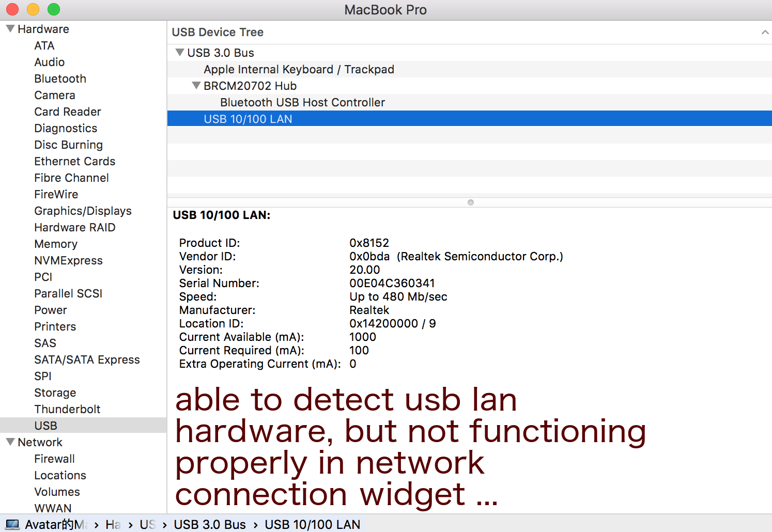The image size is (772, 532).
Task: Open Storage information
Action: pos(55,393)
